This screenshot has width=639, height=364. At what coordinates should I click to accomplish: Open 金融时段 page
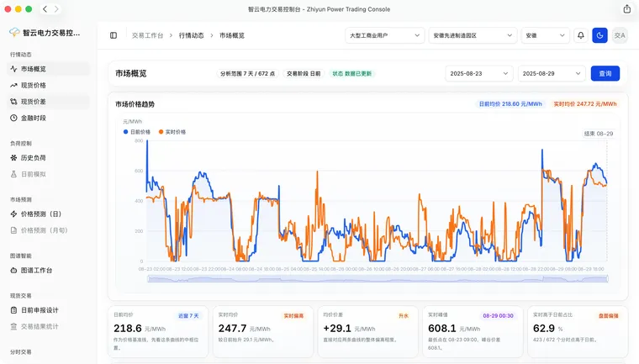(x=48, y=118)
